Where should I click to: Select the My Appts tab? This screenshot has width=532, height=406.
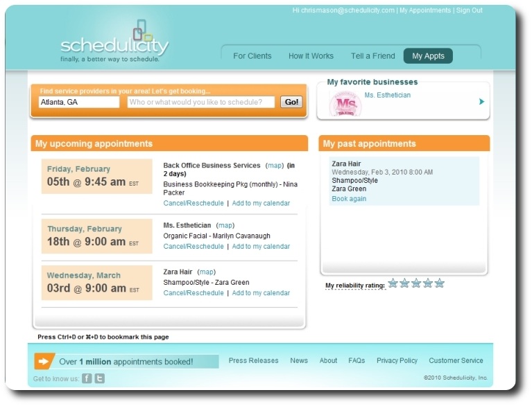[x=428, y=56]
